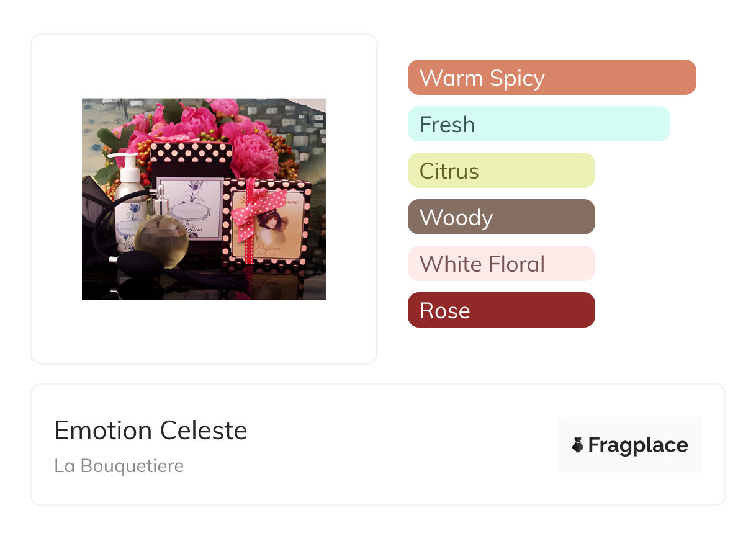Select the Woody accord bar
Viewport: 756px width, 536px height.
click(x=501, y=217)
